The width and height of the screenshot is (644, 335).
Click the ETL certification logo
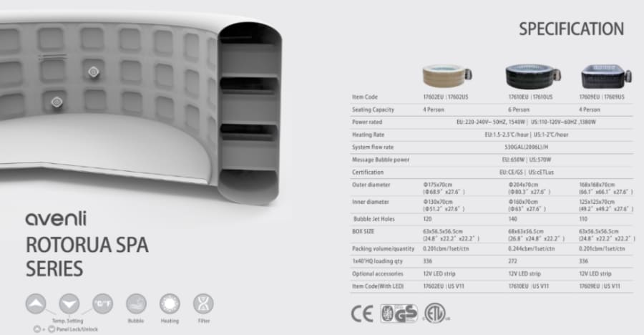tap(431, 314)
